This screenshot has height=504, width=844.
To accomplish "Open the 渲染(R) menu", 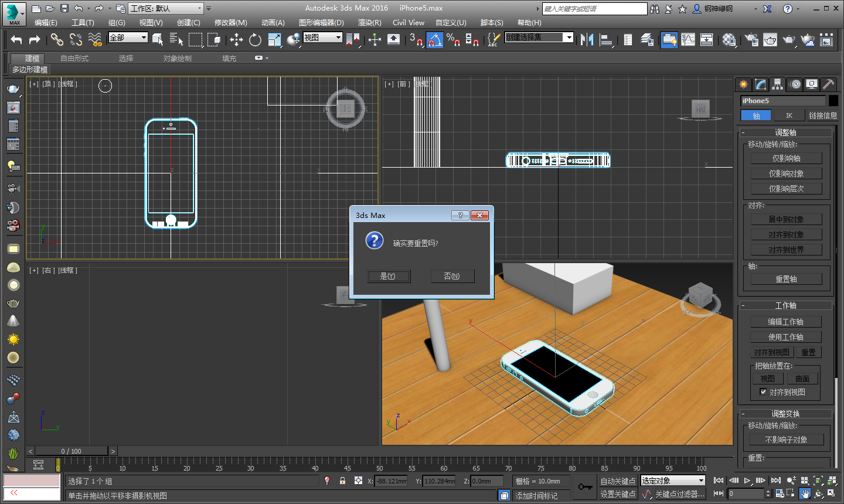I will point(369,22).
